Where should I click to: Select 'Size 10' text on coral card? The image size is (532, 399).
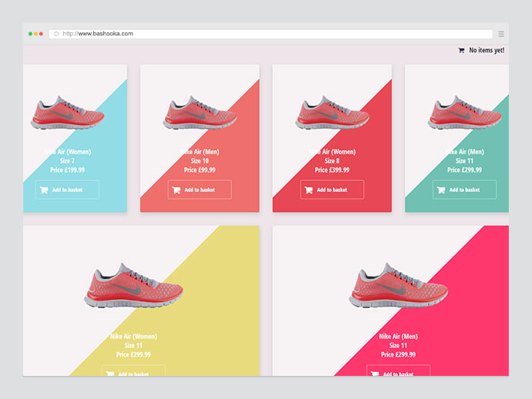tap(200, 161)
